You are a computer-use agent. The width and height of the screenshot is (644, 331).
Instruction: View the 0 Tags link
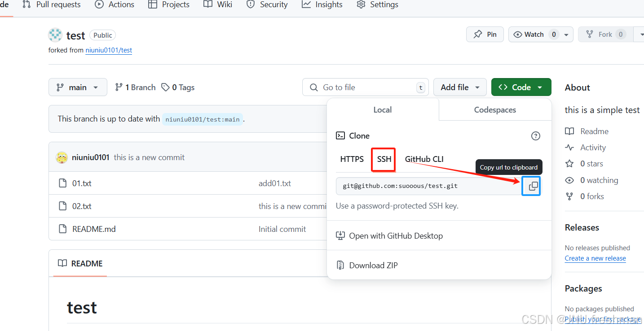178,87
